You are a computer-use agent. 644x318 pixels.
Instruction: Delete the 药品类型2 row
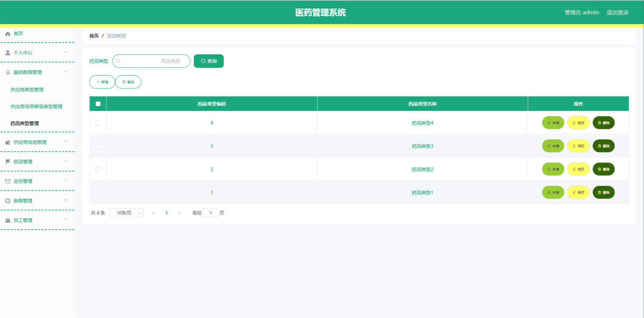coord(604,169)
